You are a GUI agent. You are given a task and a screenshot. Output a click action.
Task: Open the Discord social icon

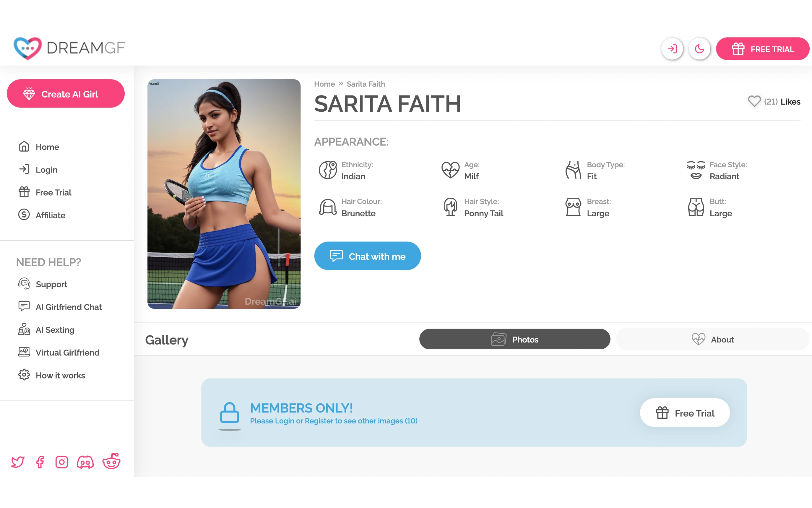(85, 462)
